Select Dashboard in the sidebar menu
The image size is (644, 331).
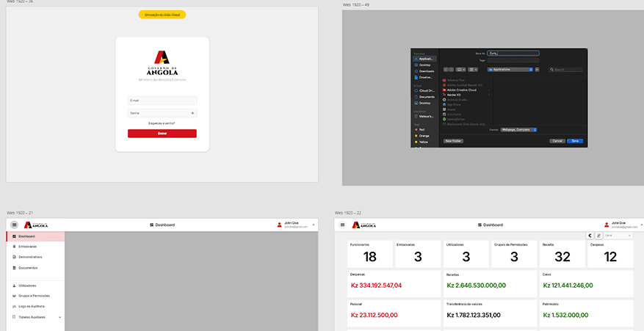(26, 236)
